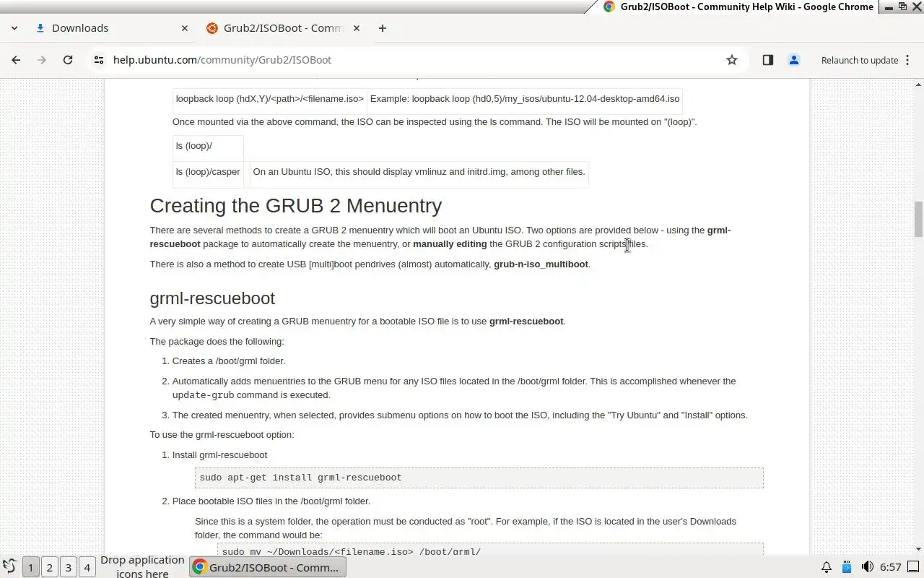This screenshot has width=924, height=578.
Task: Open the Chrome profile avatar
Action: [x=794, y=60]
